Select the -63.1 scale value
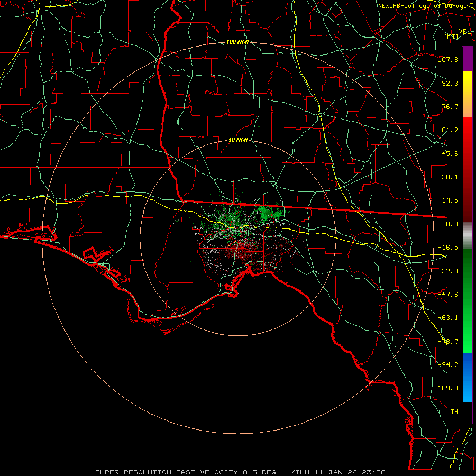The image size is (476, 476). tap(448, 318)
